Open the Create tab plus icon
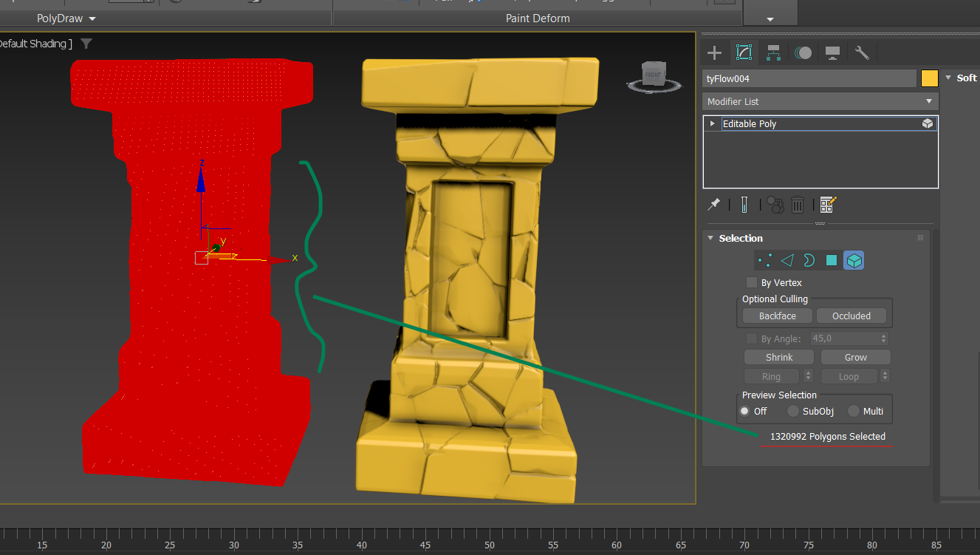The width and height of the screenshot is (980, 555). [x=714, y=52]
